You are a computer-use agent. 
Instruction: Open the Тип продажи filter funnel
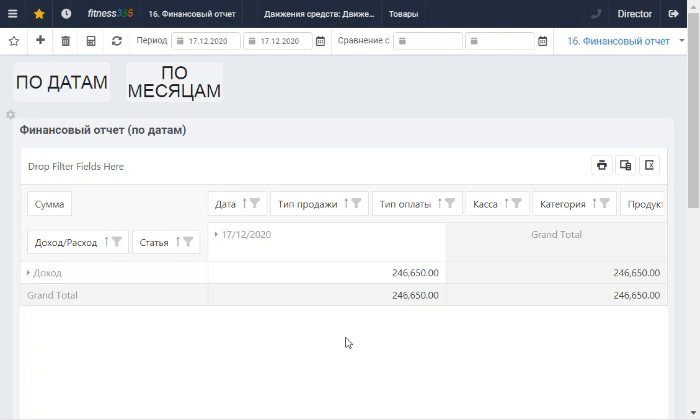coord(356,204)
